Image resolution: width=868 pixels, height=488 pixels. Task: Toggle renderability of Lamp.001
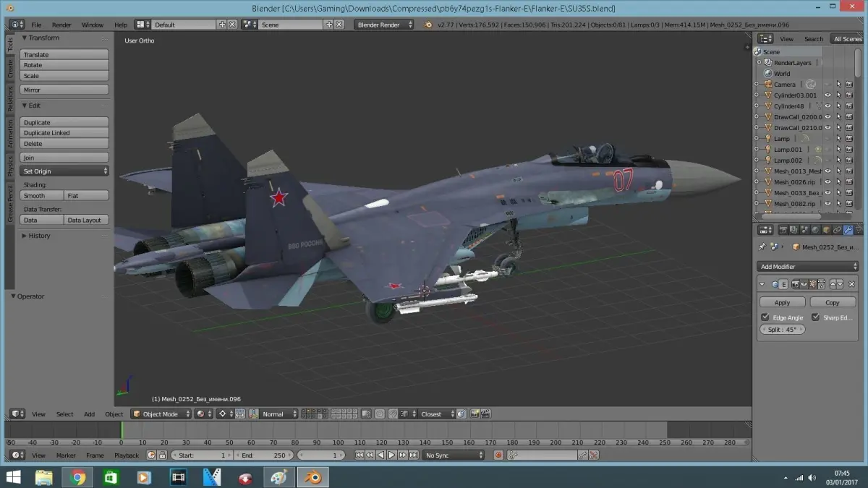[x=849, y=150]
